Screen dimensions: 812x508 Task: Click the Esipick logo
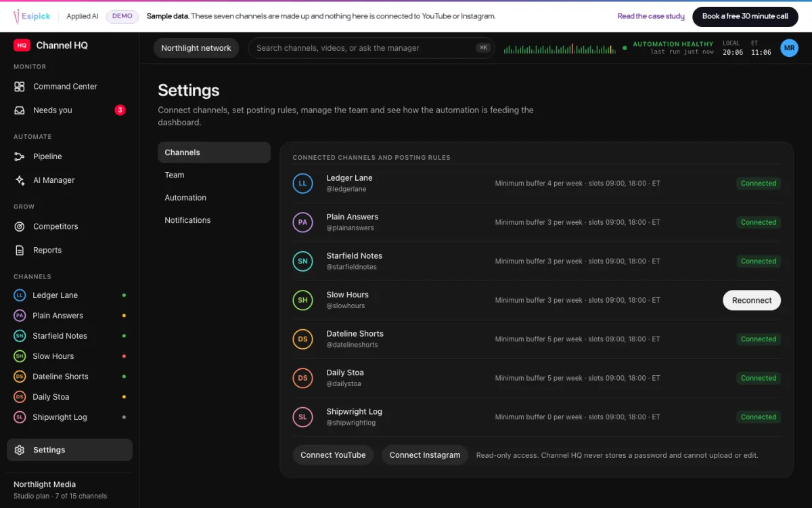coord(32,16)
